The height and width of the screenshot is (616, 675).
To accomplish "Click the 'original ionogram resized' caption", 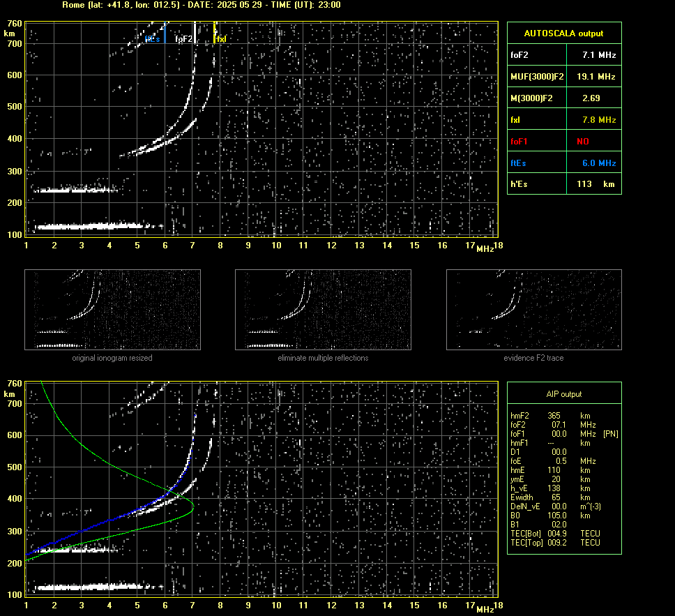I will coord(112,358).
